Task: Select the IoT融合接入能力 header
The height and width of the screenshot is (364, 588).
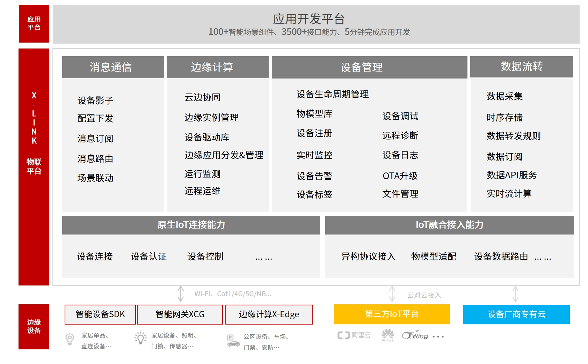Action: click(x=449, y=225)
